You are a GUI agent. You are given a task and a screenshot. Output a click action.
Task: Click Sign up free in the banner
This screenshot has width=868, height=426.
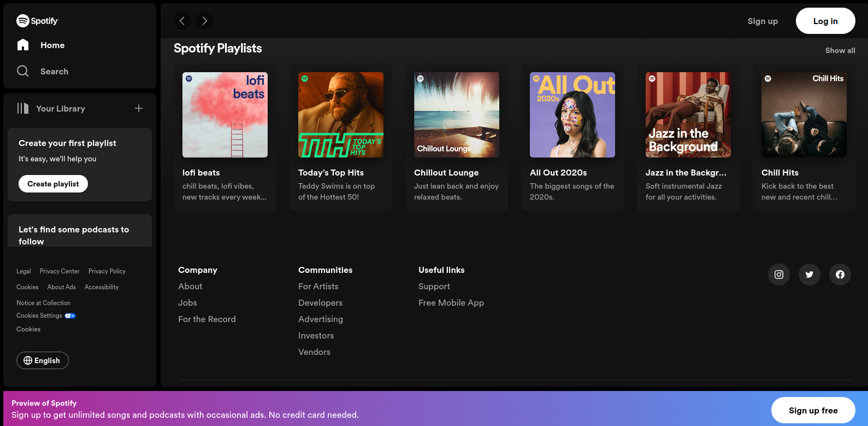(813, 410)
